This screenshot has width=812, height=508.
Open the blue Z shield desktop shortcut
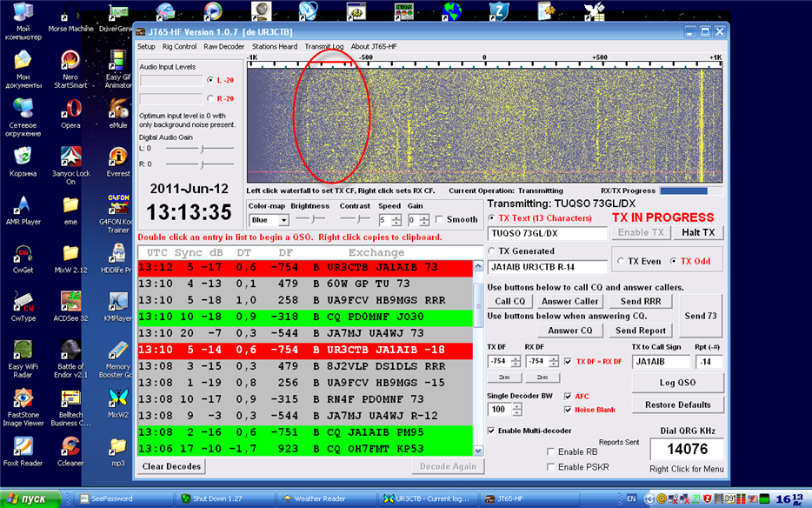tap(499, 11)
